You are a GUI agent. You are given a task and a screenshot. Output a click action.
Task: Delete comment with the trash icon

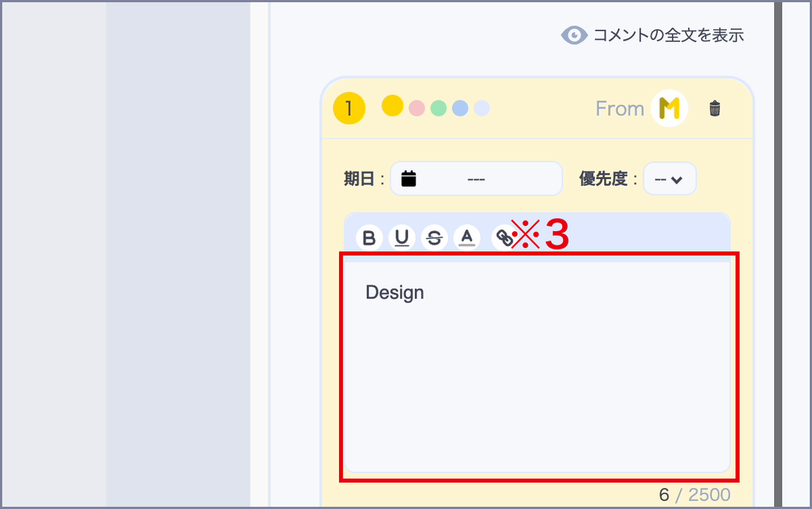(715, 108)
